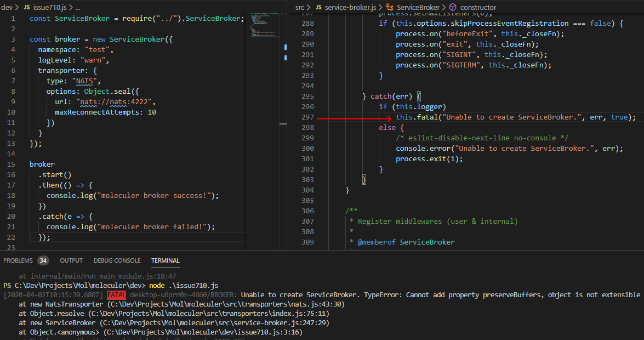Place cursor on 'namespace: "test"' line
The height and width of the screenshot is (340, 644).
click(x=76, y=50)
